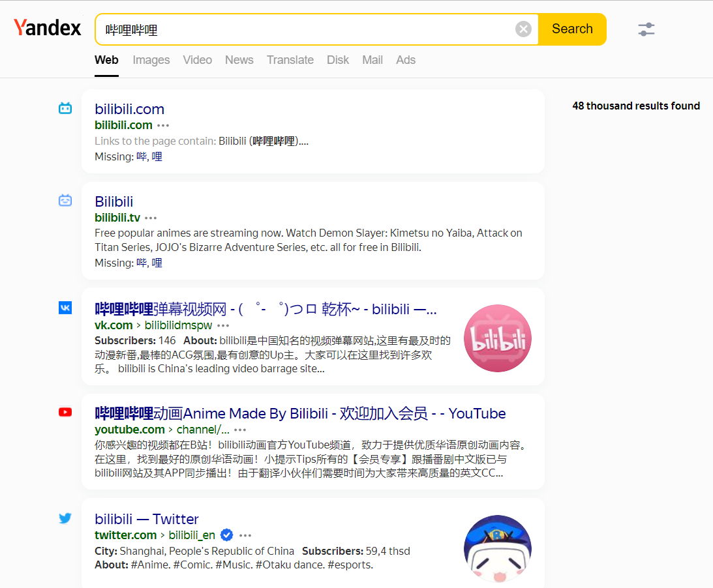
Task: Click the green bilibili.tv URL
Action: 117,218
